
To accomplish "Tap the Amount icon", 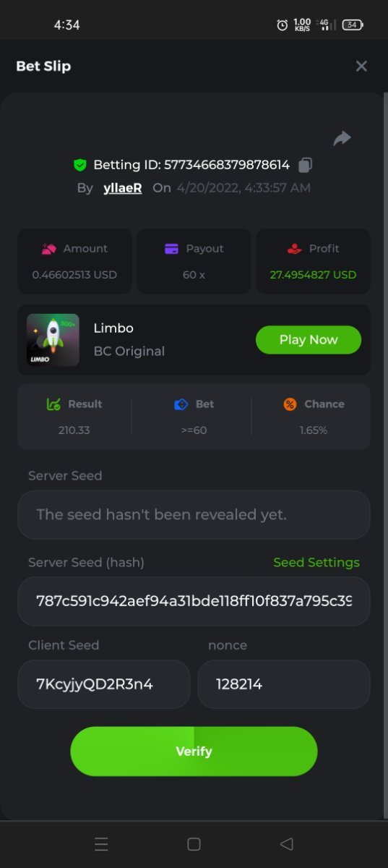I will click(48, 248).
